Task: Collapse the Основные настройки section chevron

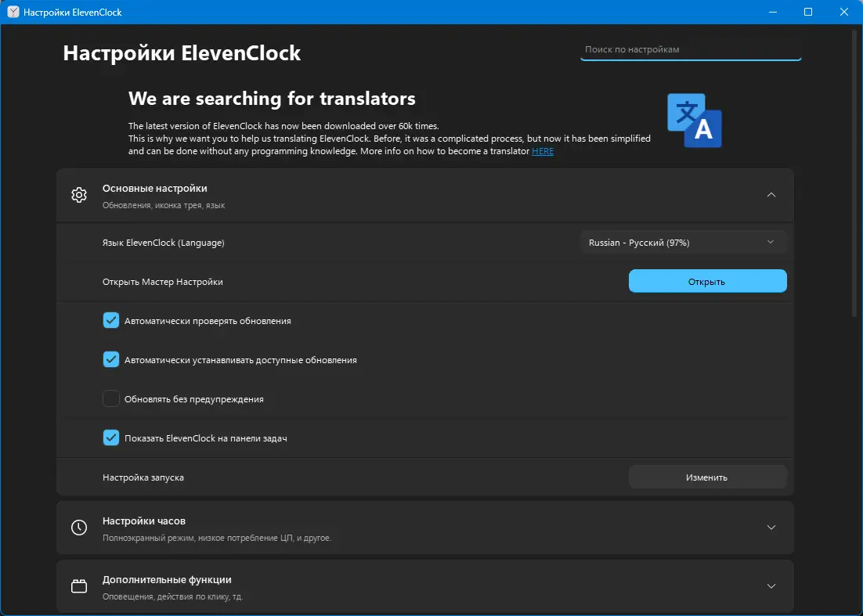Action: pos(771,195)
